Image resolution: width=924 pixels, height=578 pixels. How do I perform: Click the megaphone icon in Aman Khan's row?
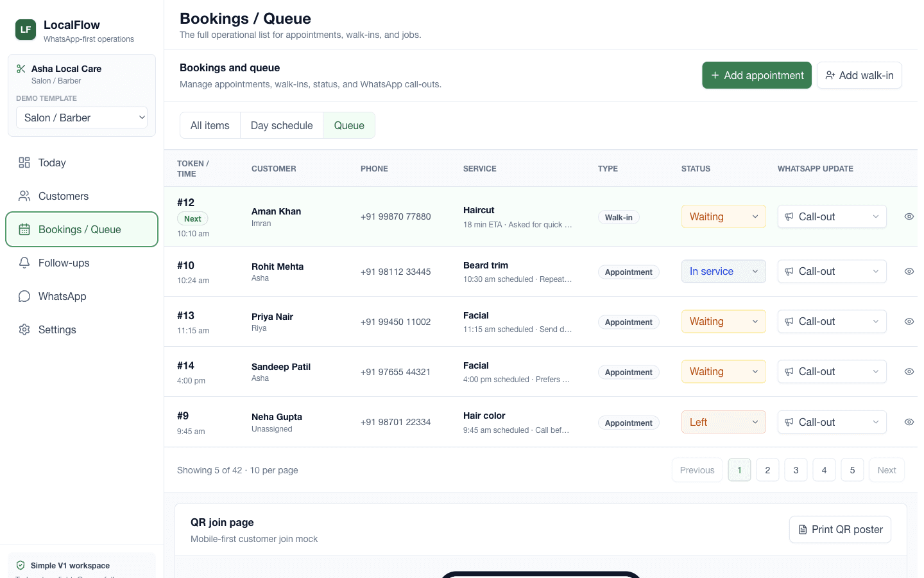pyautogui.click(x=789, y=216)
